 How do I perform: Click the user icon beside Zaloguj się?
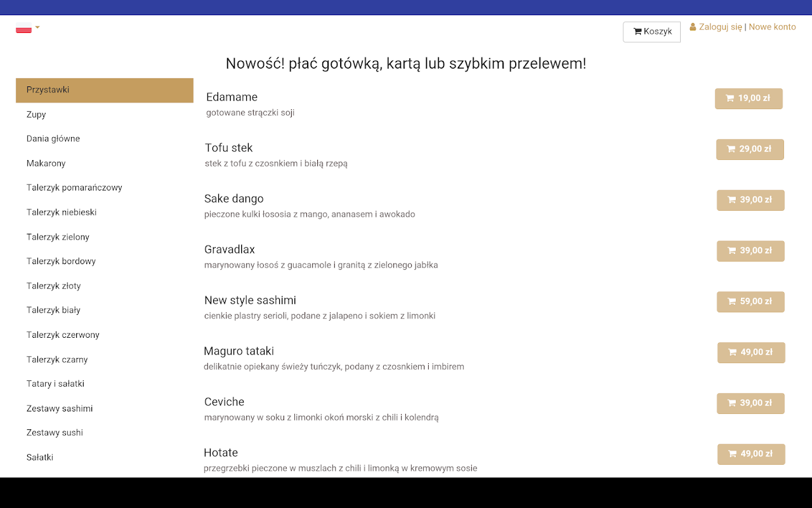coord(693,27)
